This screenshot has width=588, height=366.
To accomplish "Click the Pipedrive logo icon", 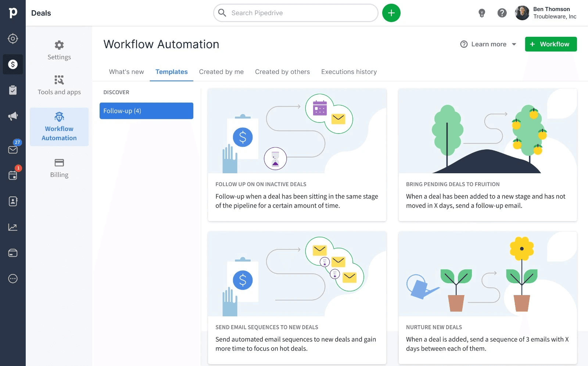I will click(13, 13).
